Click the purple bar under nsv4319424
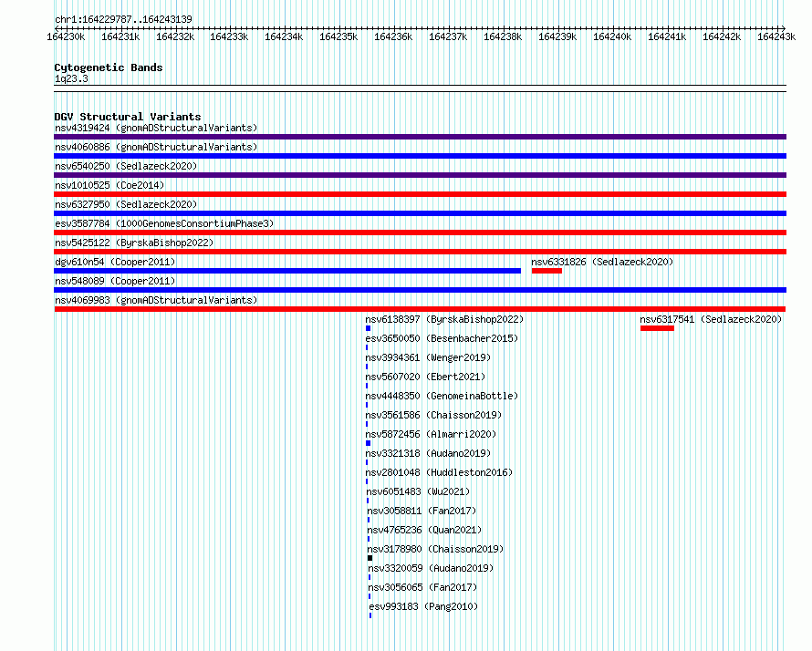812x651 pixels. (x=420, y=137)
